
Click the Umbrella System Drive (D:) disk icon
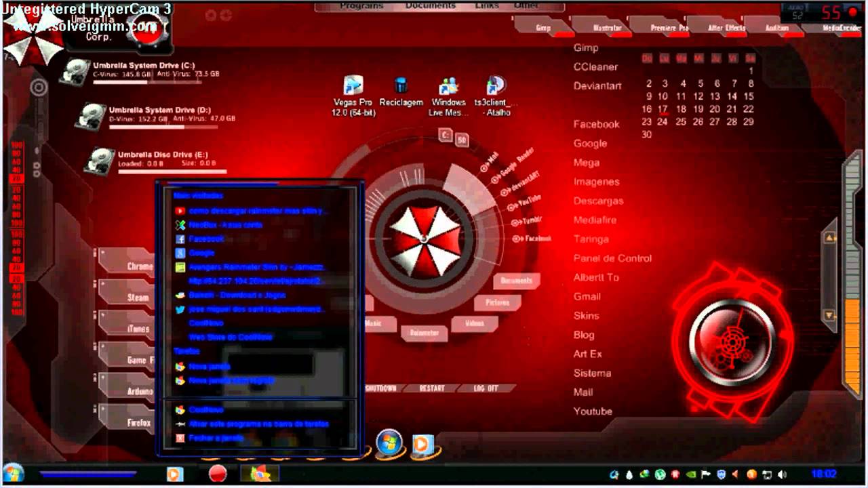coord(92,116)
